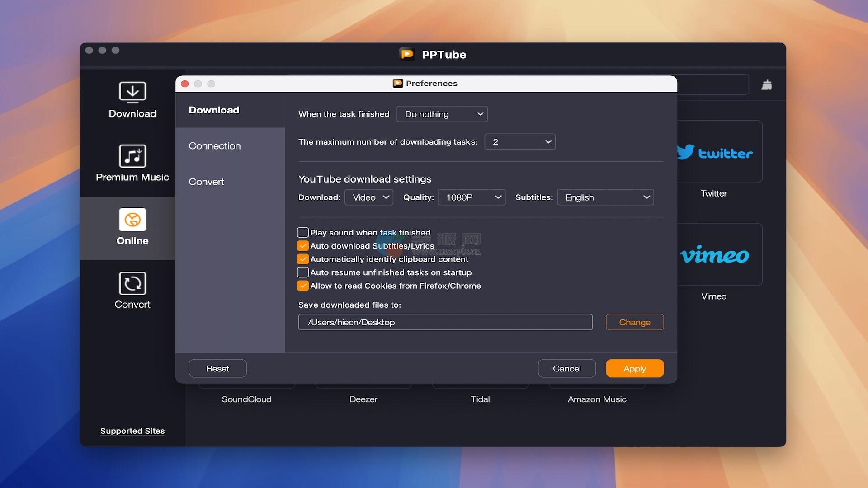Click the Amazon Music label in main window
Screen dimensions: 868x488
pos(597,399)
